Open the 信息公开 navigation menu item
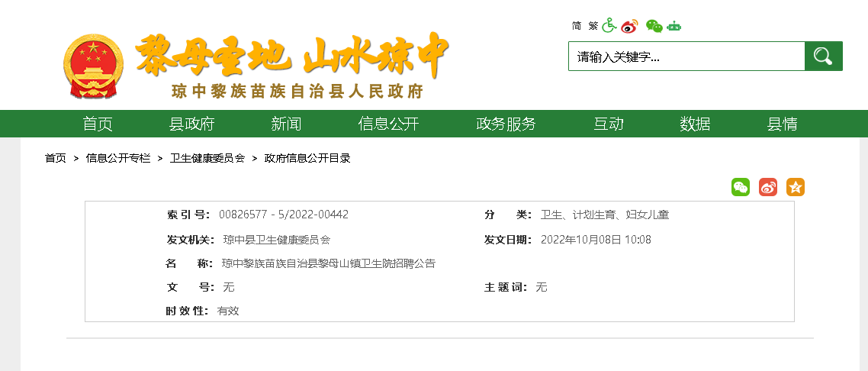Viewport: 868px width, 371px height. (388, 124)
